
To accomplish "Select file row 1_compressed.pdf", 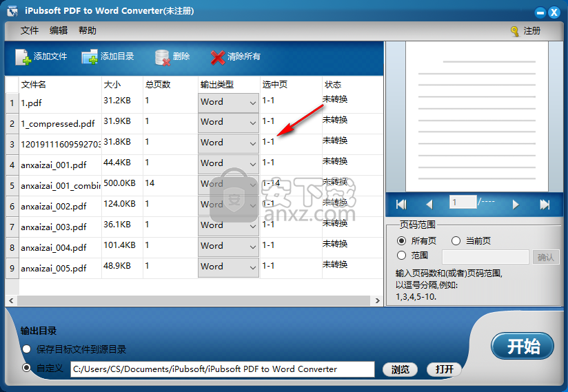I will click(x=58, y=124).
